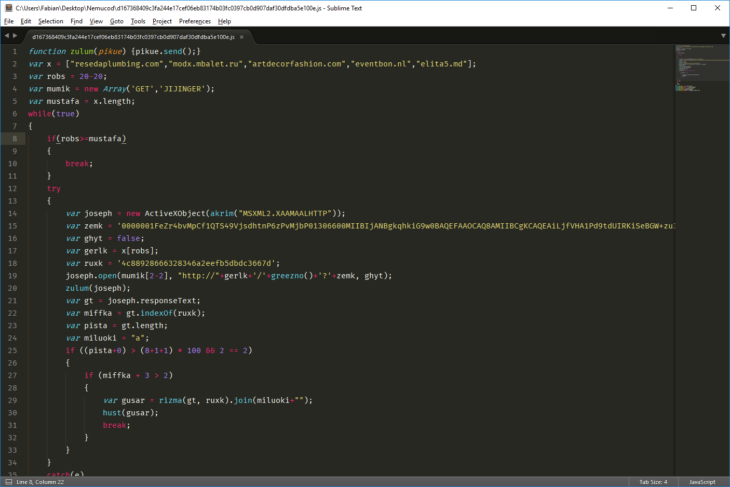This screenshot has width=730, height=487.
Task: Click variable 'robs' on line 3
Action: pyautogui.click(x=56, y=76)
